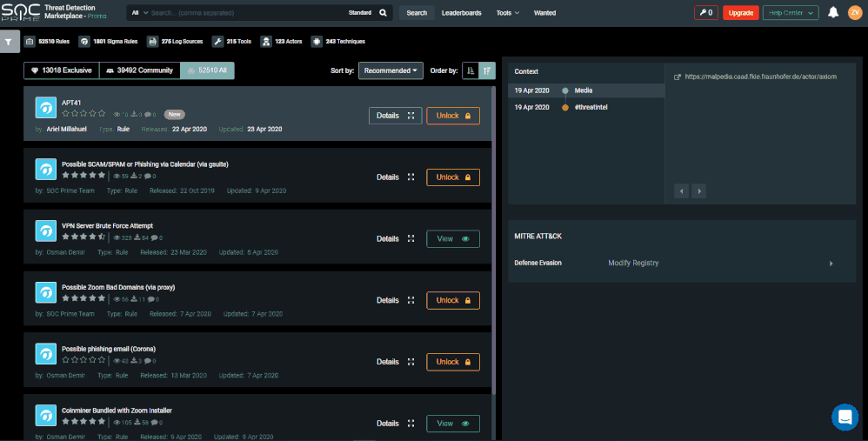868x441 pixels.
Task: Click the key balance counter
Action: pos(706,13)
